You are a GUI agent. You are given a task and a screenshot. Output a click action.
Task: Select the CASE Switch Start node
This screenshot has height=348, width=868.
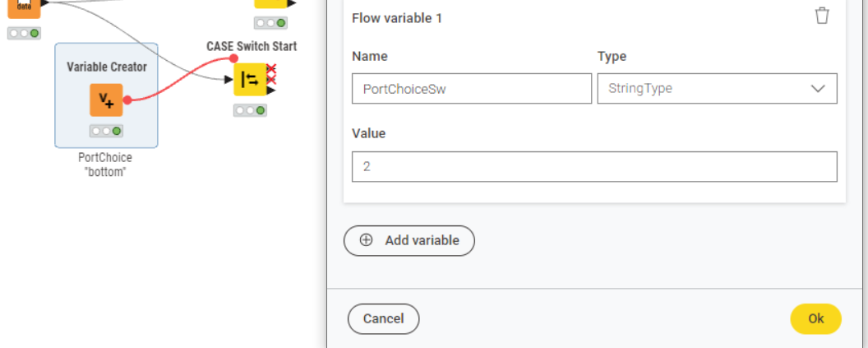click(250, 79)
